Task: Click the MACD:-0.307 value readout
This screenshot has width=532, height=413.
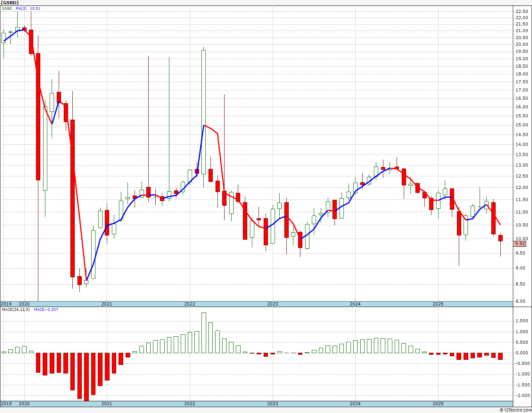Action: click(x=46, y=309)
